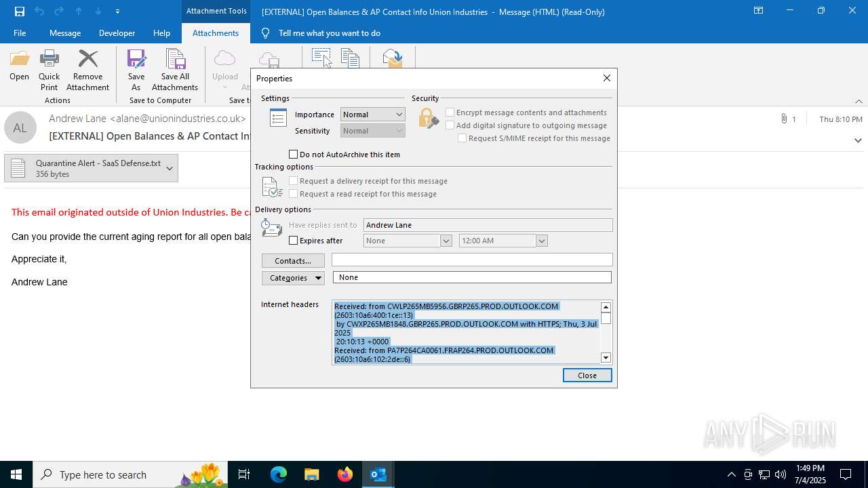Check Do not AutoArchive this item
868x488 pixels.
click(294, 155)
